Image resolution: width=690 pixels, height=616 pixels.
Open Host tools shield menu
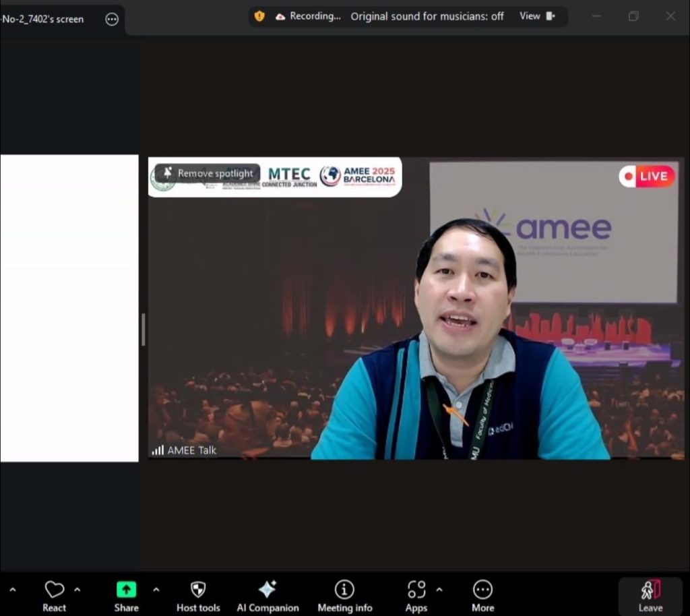pos(198,596)
